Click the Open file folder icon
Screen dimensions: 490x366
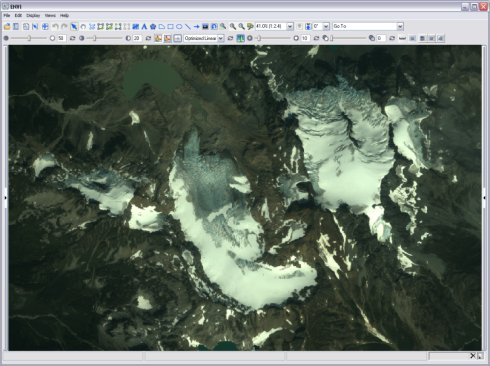7,26
